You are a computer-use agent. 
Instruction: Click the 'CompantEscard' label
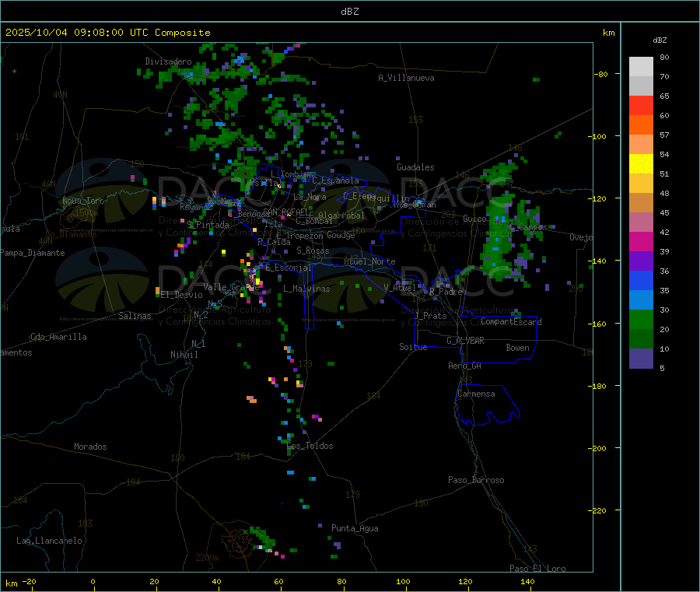click(511, 322)
